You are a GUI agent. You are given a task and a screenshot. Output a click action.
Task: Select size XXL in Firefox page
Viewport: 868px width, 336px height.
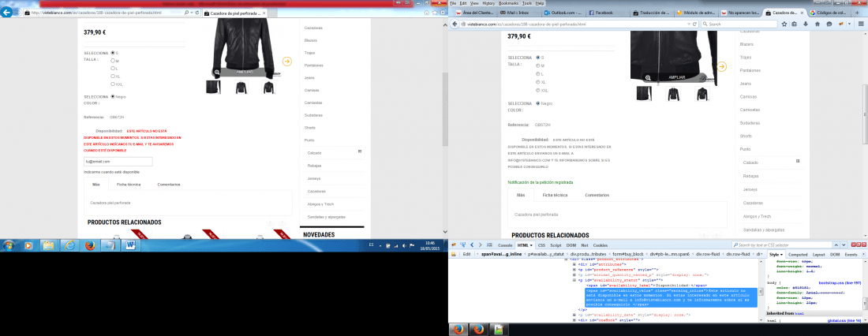pos(537,90)
